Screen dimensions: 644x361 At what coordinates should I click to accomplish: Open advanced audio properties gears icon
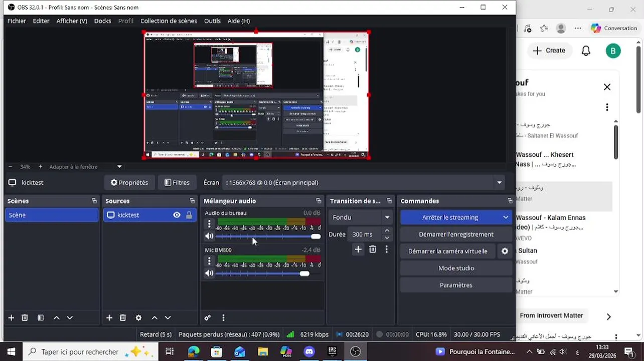pos(207,318)
